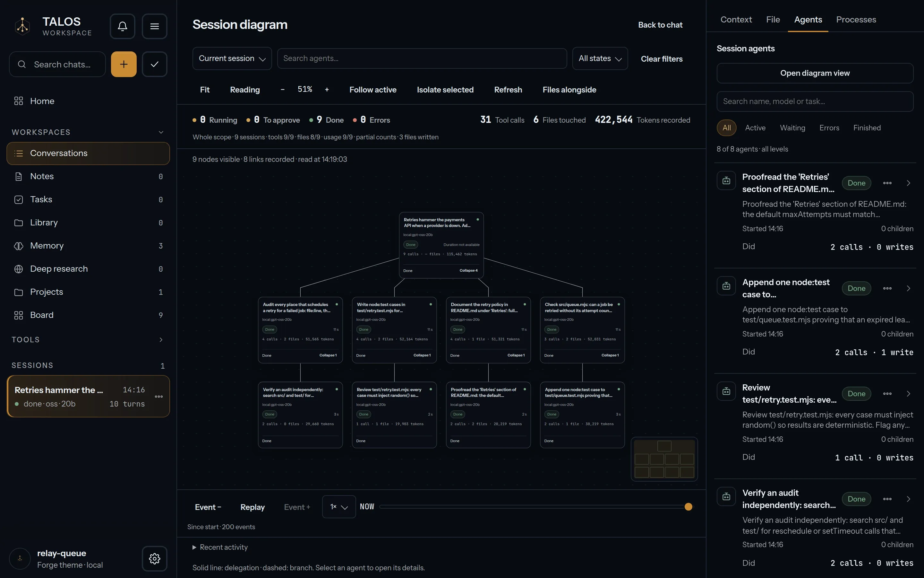The width and height of the screenshot is (924, 578).
Task: Filter agents by Waiting
Action: pos(793,128)
